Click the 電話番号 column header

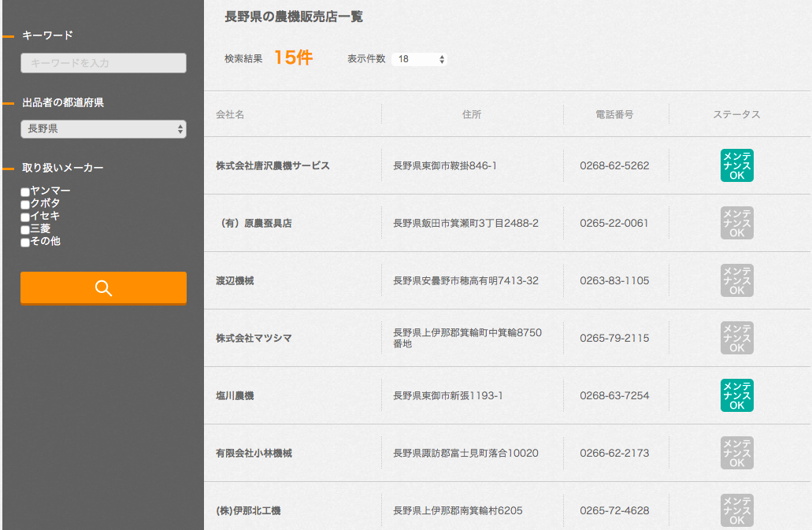coord(614,114)
